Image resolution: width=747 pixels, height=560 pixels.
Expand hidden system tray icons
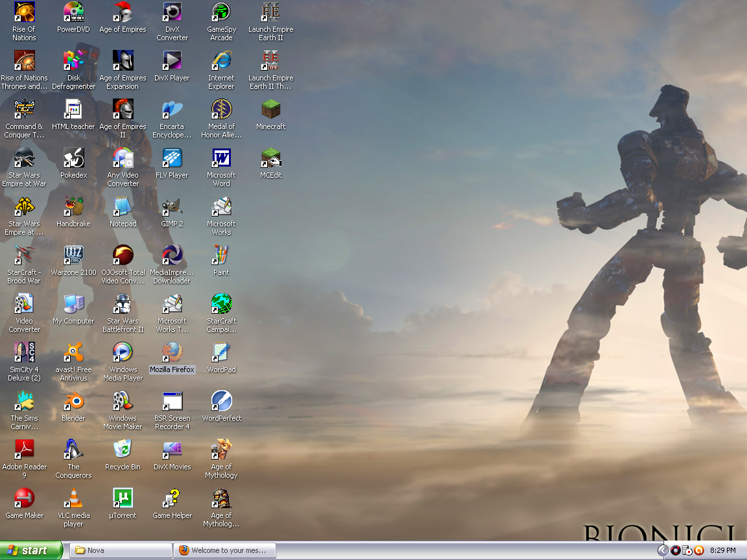click(x=662, y=550)
